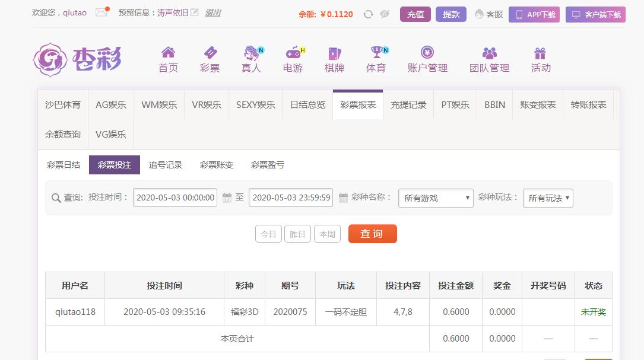644x360 pixels.
Task: Open the 彩票账变 sub-tab
Action: point(217,165)
